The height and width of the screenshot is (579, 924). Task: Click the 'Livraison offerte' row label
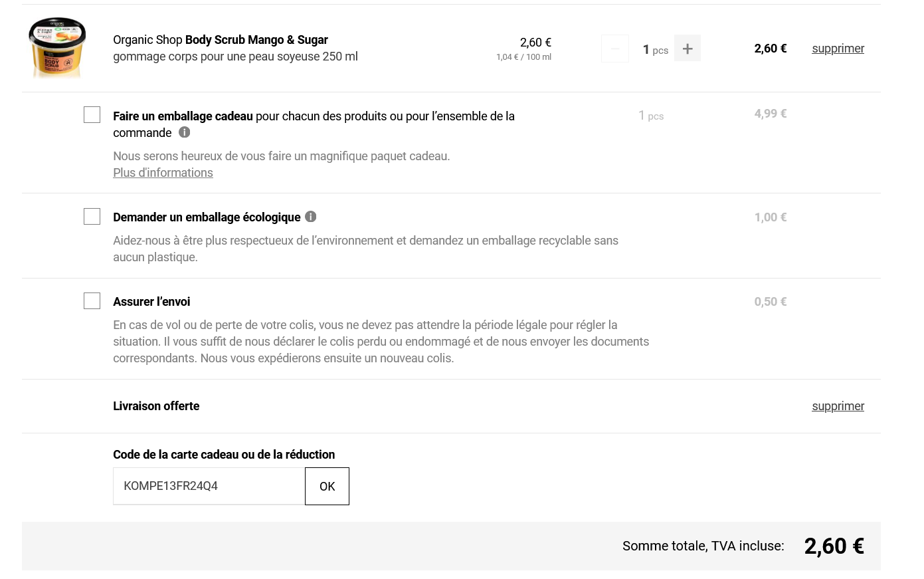click(x=156, y=406)
